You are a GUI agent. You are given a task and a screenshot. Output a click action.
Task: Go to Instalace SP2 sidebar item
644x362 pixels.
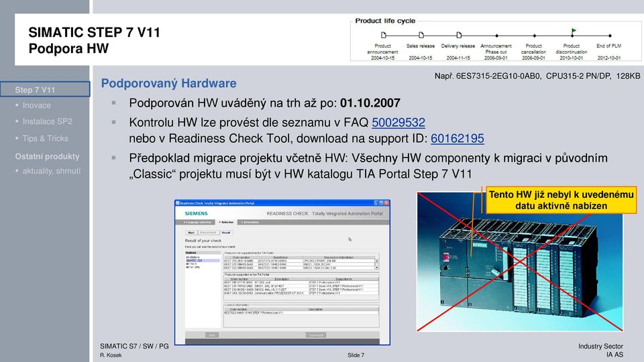coord(47,121)
